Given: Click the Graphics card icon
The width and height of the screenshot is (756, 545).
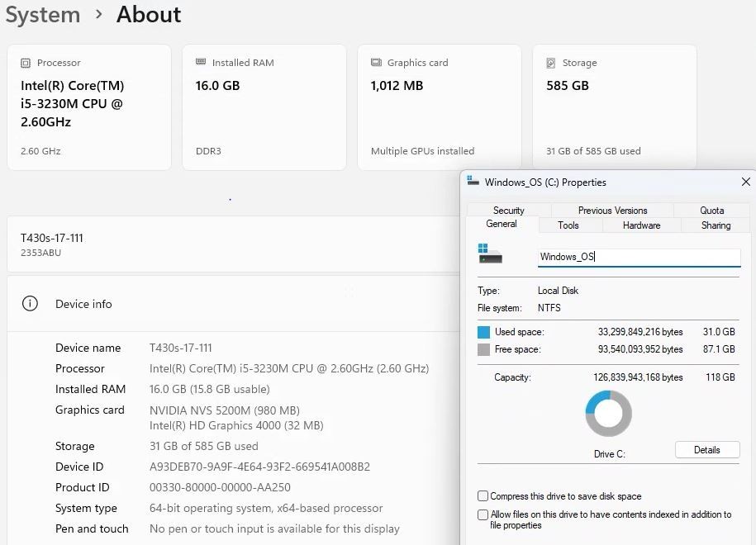Looking at the screenshot, I should pyautogui.click(x=376, y=62).
